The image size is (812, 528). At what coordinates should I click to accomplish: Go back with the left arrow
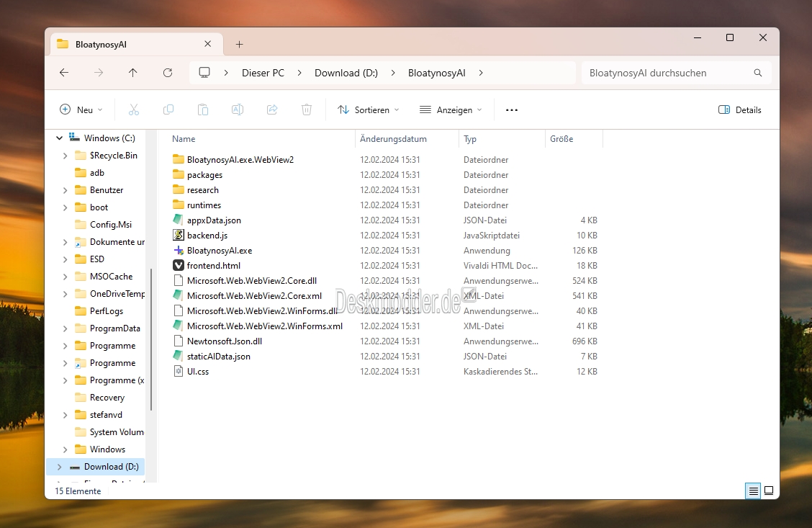tap(64, 73)
